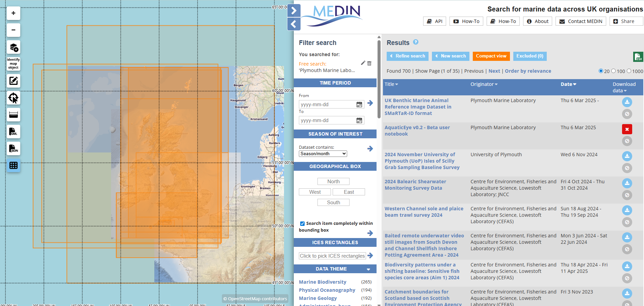Click the West coordinate field

(315, 192)
